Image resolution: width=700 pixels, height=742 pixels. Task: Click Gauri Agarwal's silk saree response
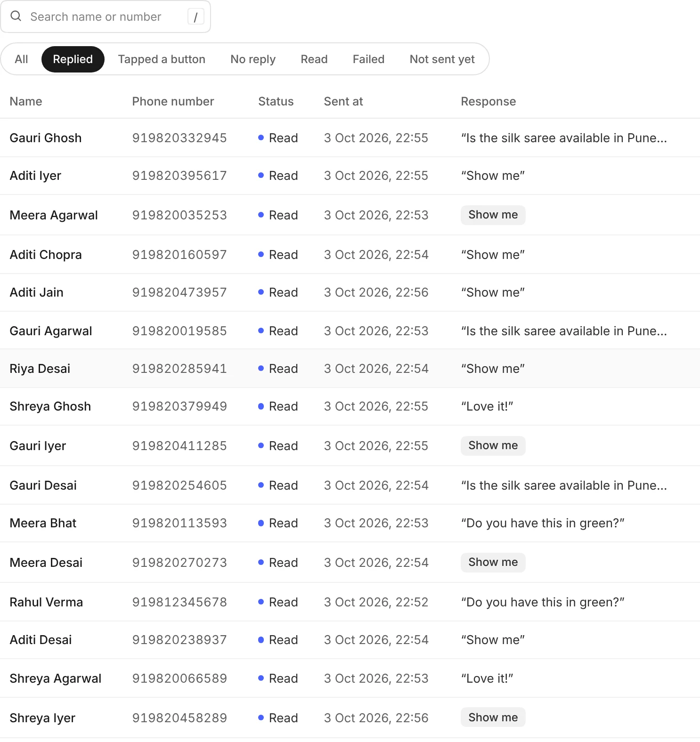tap(564, 331)
